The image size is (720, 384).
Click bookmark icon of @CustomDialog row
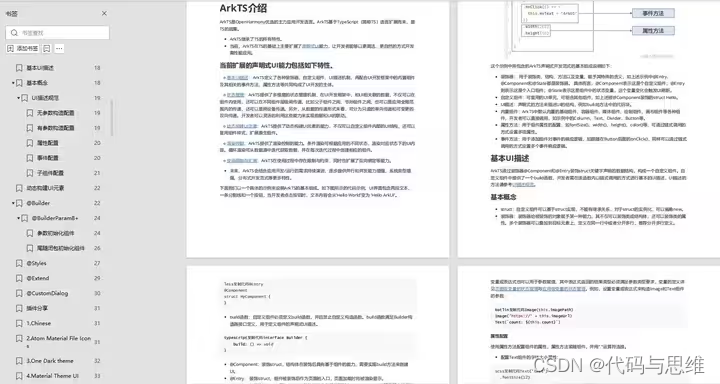pos(19,293)
